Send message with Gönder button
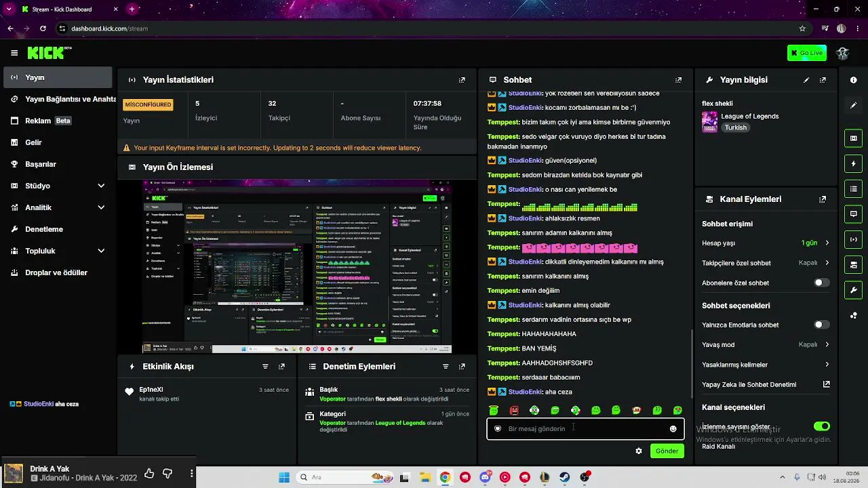 (x=667, y=451)
